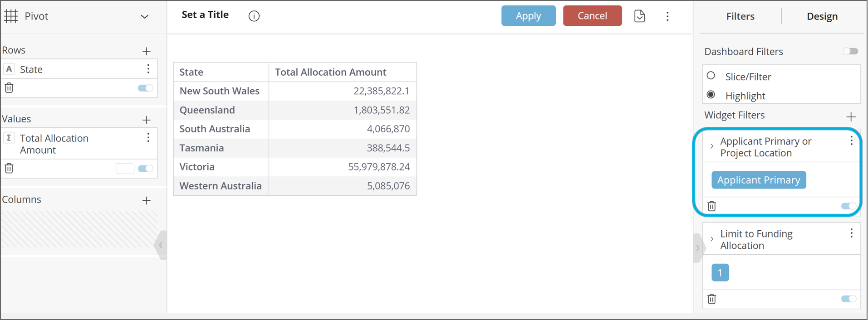The height and width of the screenshot is (320, 868).
Task: Disable the State row toggle
Action: pos(145,88)
